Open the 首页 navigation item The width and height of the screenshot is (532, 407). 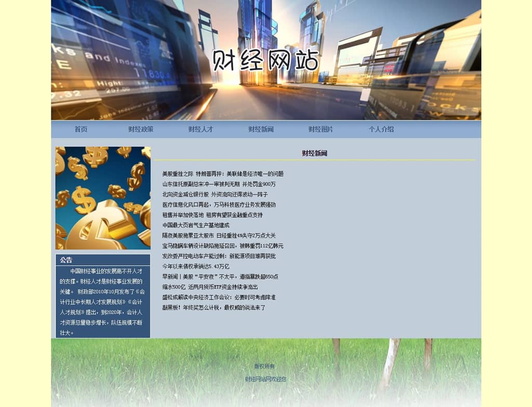click(81, 129)
